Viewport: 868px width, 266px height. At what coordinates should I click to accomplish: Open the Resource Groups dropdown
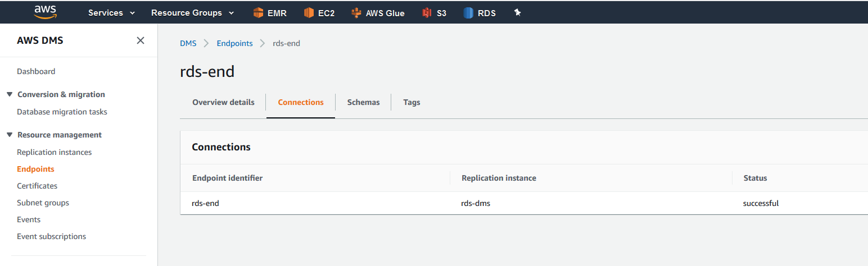(x=192, y=13)
